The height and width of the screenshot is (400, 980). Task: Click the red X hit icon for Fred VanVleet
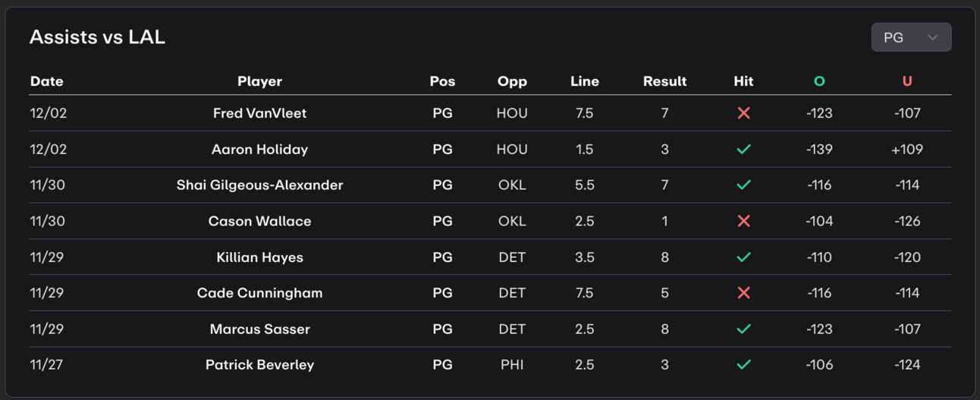pos(743,113)
